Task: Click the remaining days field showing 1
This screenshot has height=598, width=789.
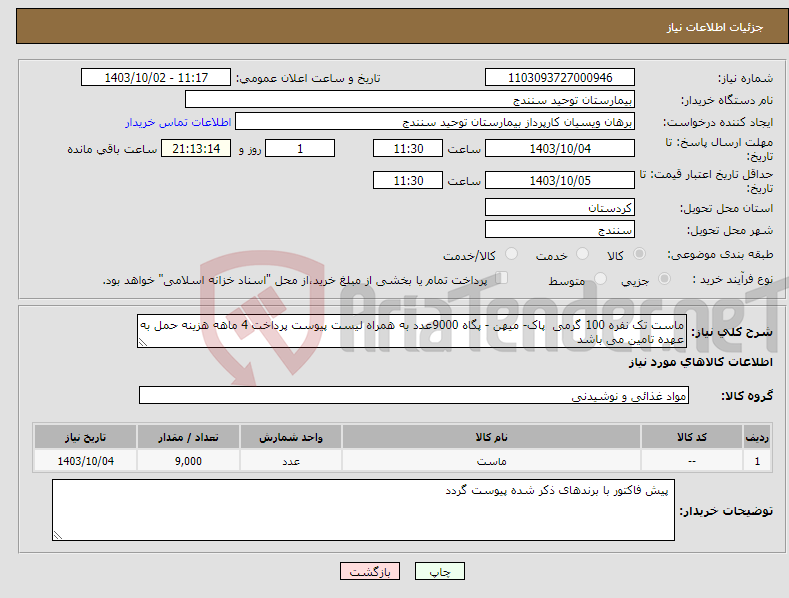Action: tap(300, 148)
